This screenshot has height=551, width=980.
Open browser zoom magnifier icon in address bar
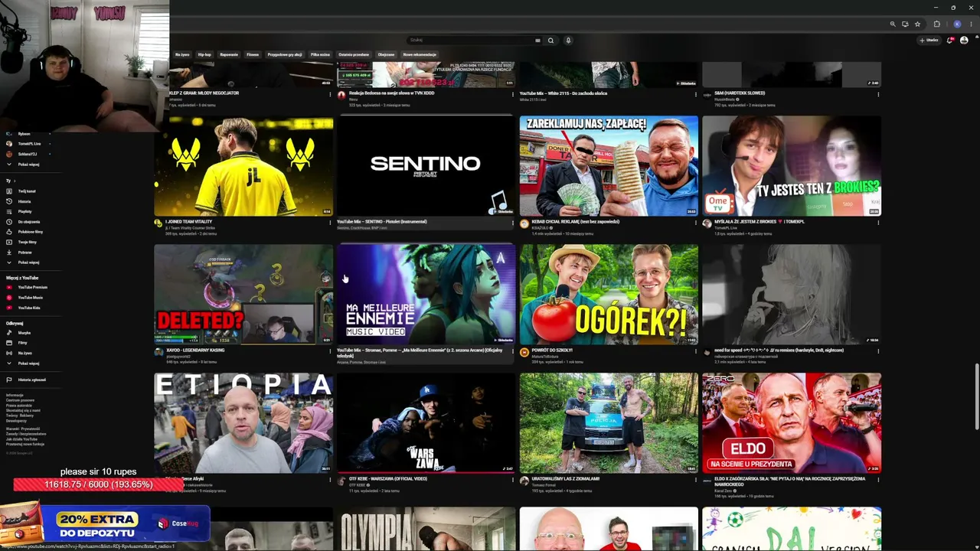pos(893,24)
